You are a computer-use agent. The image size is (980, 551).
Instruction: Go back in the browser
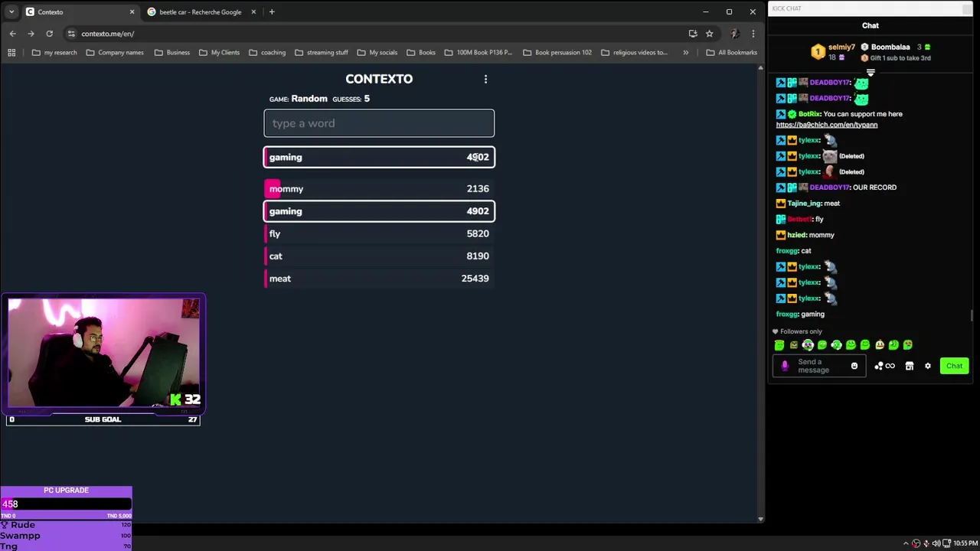click(13, 34)
